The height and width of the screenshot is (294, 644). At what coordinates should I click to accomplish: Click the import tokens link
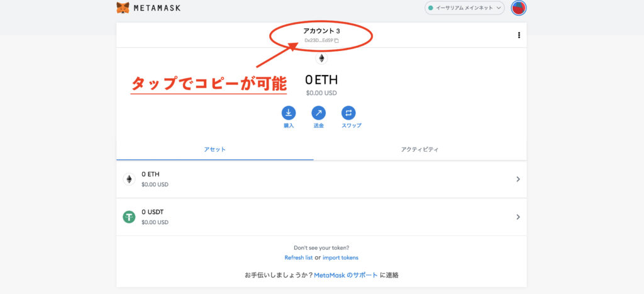pos(340,258)
